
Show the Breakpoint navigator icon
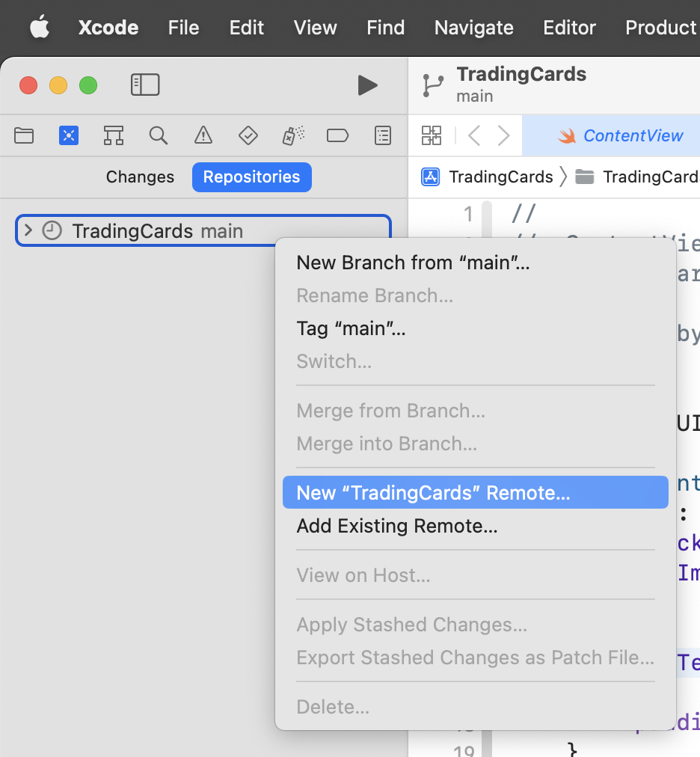338,135
